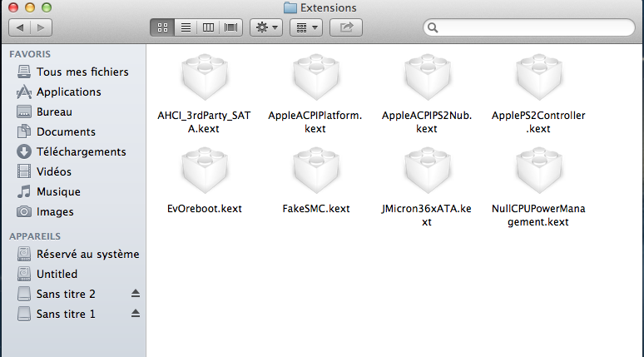Click the AppleACPIPlatform.kext file name
644x357 pixels.
(315, 122)
